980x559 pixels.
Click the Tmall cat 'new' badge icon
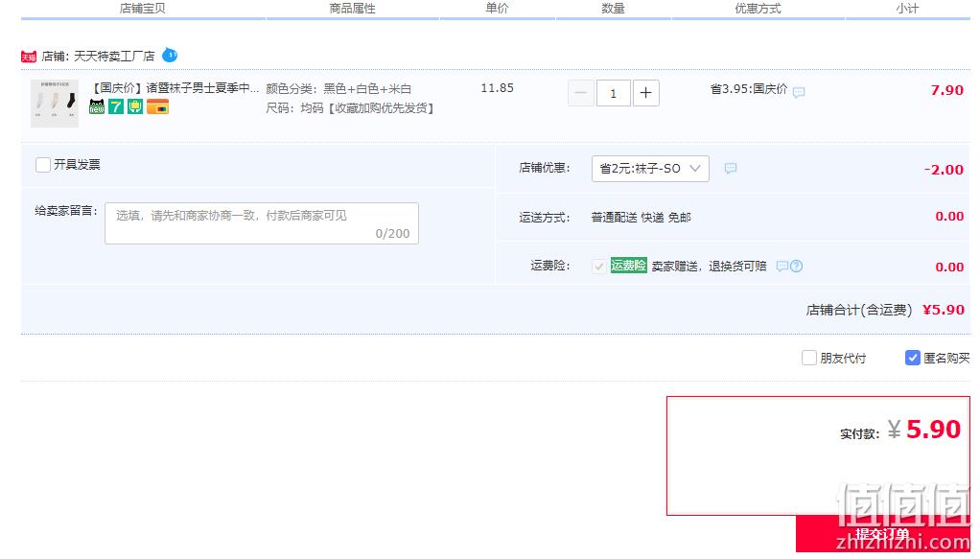tap(97, 107)
